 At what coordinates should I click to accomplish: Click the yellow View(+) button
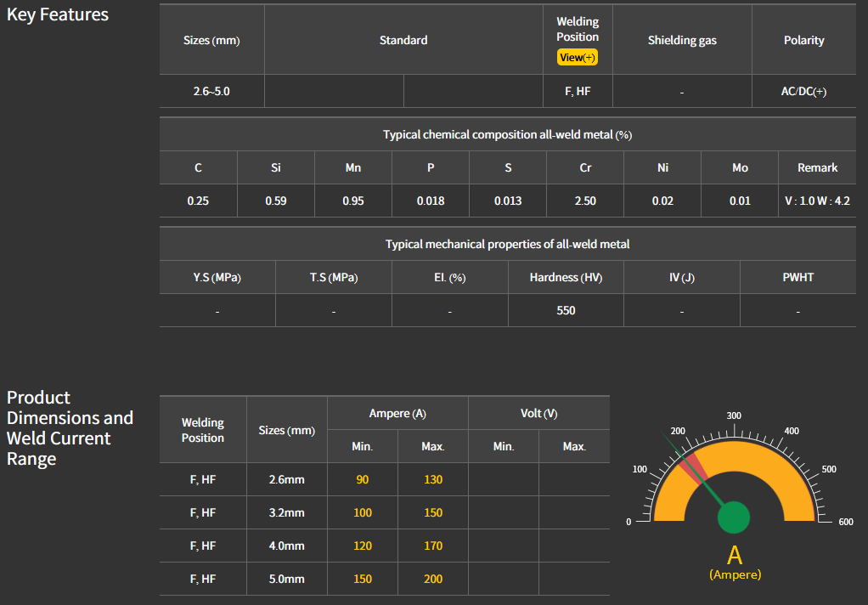tap(578, 58)
